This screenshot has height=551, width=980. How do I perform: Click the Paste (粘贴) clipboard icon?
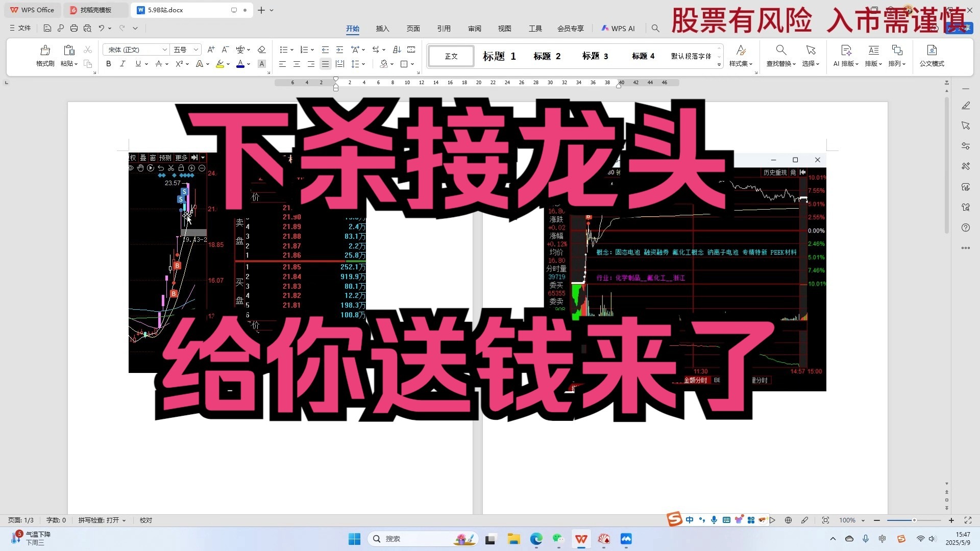[x=69, y=50]
